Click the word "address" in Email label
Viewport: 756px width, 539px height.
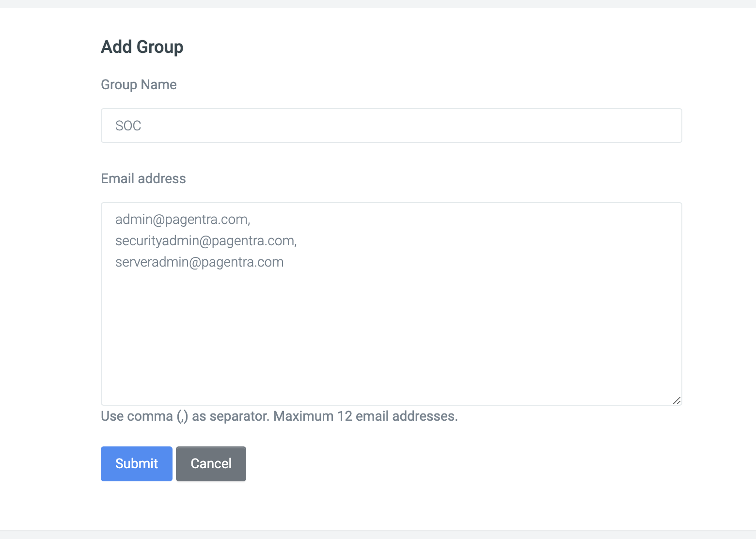pos(162,178)
